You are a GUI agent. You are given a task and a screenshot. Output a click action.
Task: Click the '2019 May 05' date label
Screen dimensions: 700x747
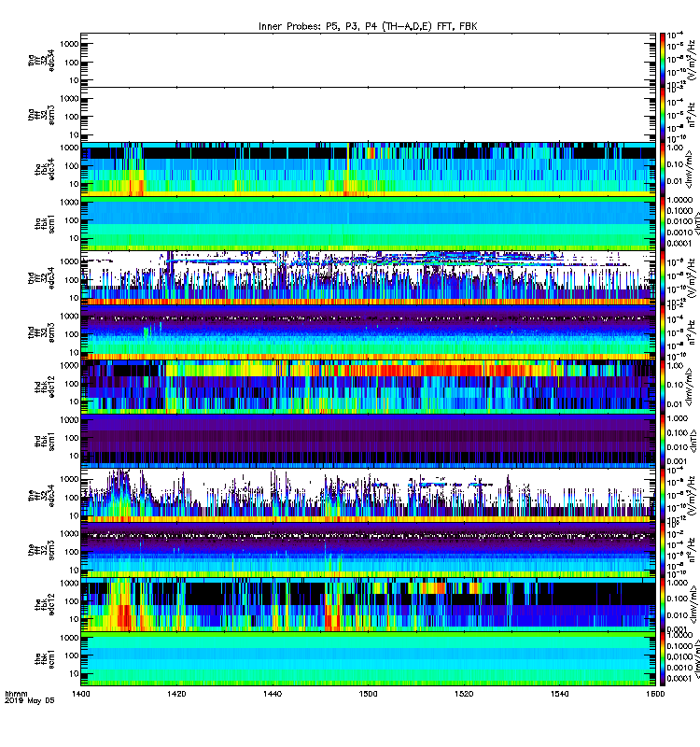30,701
